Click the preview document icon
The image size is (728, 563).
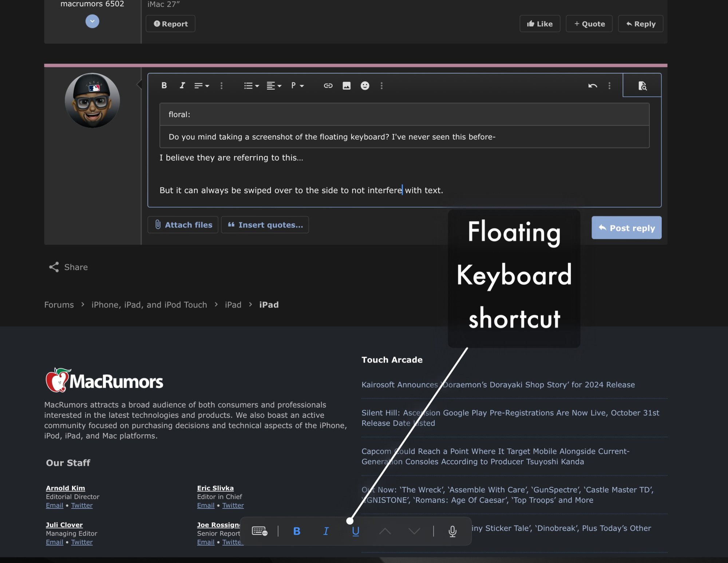[x=642, y=86]
